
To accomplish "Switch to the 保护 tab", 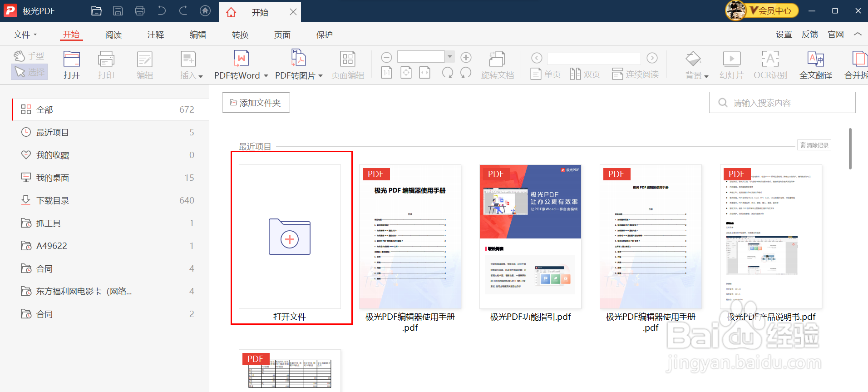I will [325, 35].
